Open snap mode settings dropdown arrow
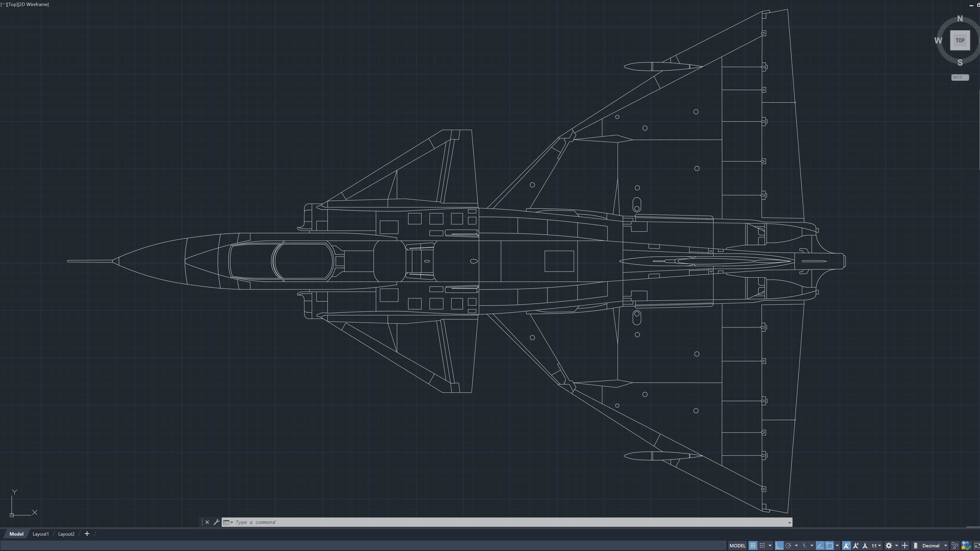This screenshot has width=980, height=551. (770, 546)
